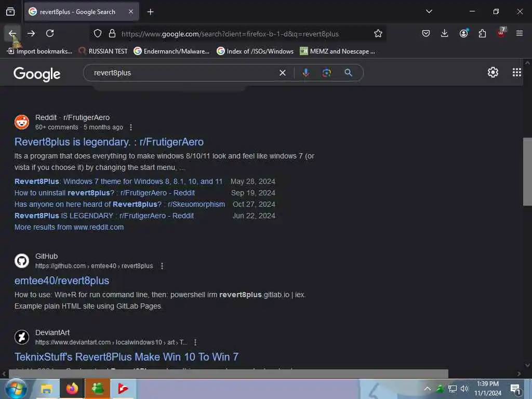Screen dimensions: 532x399
Task: Open 'Revert8plus is legendary' Reddit result
Action: point(109,142)
